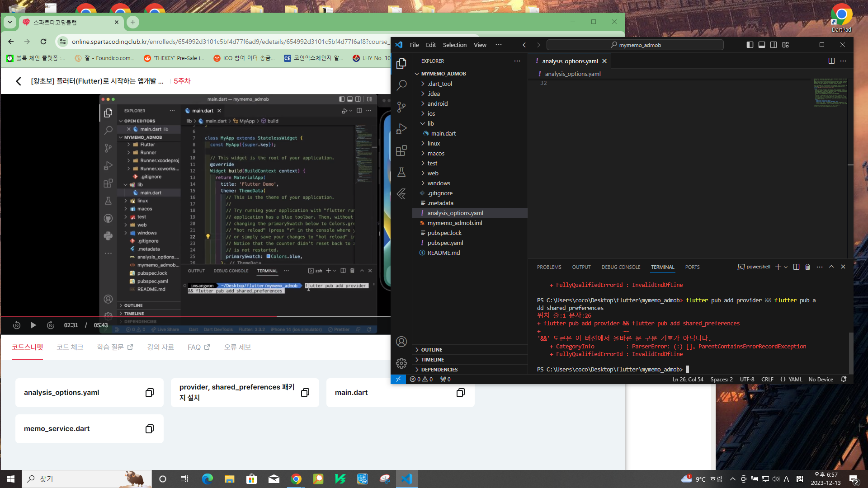
Task: Switch to the PROBLEMS panel tab
Action: point(549,267)
